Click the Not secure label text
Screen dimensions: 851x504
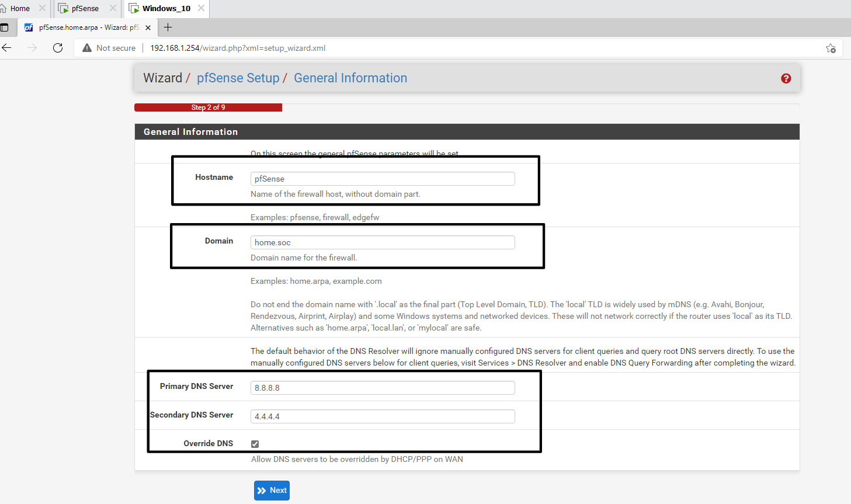click(116, 48)
